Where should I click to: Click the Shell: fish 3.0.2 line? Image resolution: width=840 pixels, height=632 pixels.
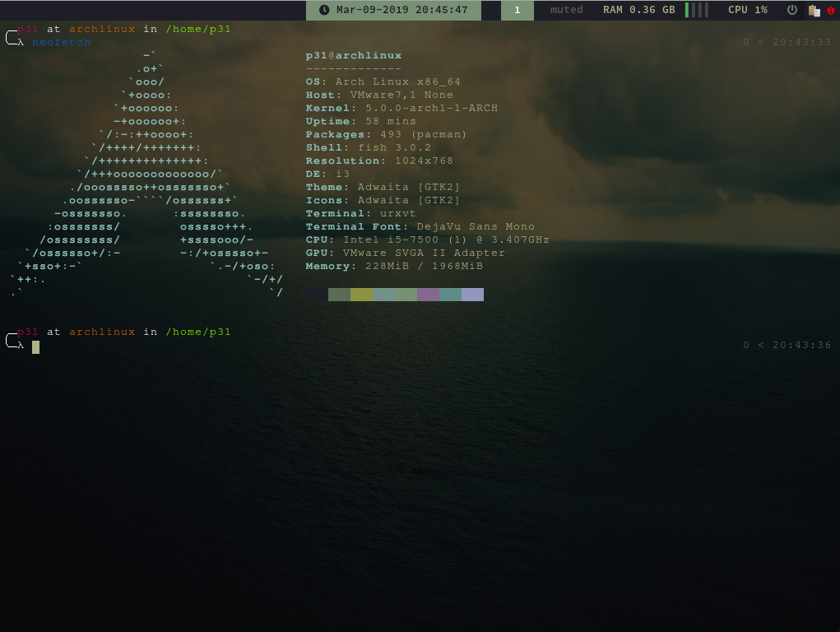(368, 147)
